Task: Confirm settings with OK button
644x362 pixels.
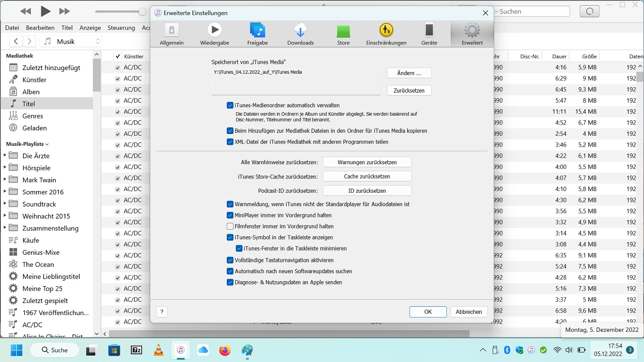Action: pyautogui.click(x=428, y=312)
